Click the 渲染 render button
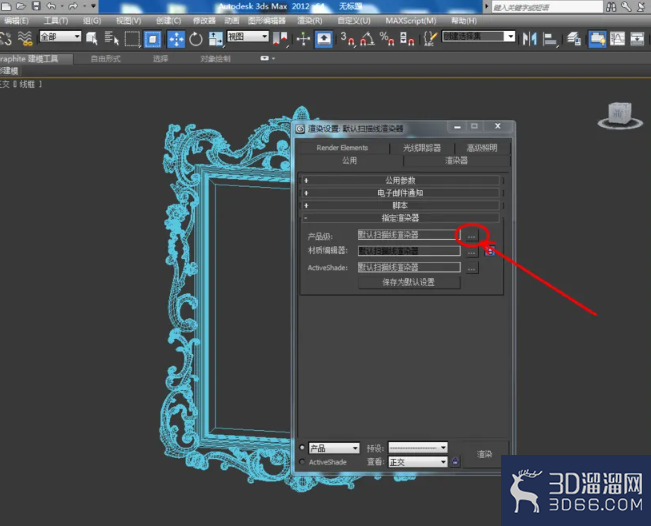The width and height of the screenshot is (651, 526). (x=485, y=454)
